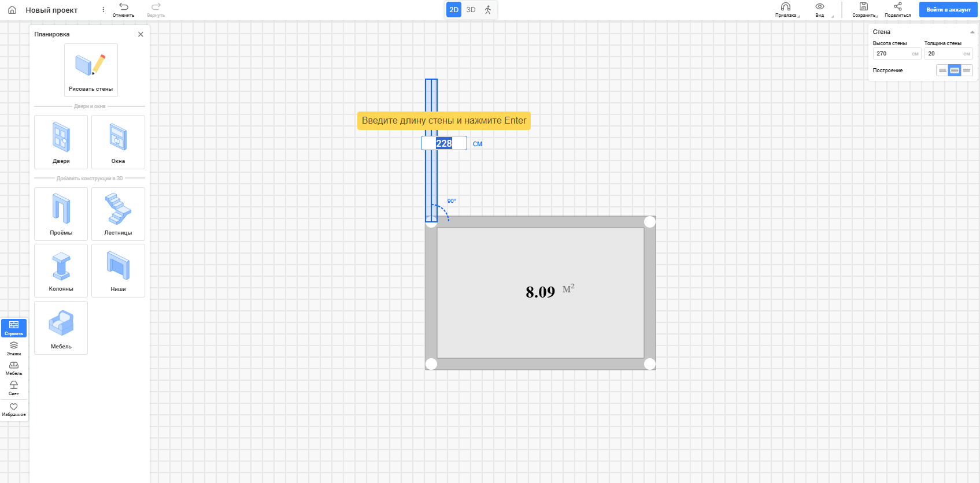980x483 pixels.
Task: Click the top-right corner handle of room
Action: click(650, 222)
